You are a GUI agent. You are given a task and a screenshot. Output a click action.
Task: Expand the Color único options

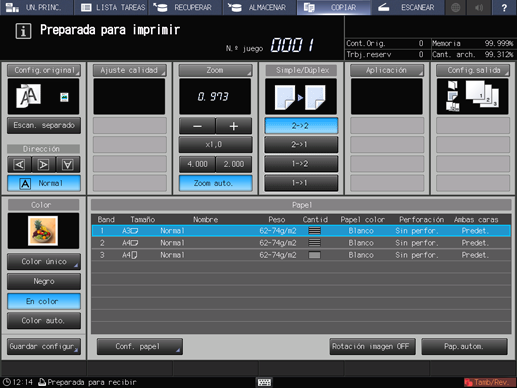click(44, 262)
